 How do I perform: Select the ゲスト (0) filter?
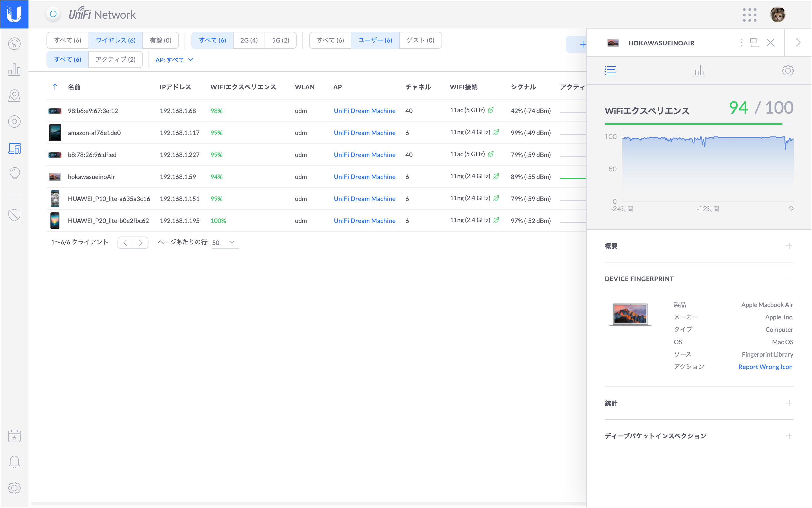pyautogui.click(x=420, y=40)
